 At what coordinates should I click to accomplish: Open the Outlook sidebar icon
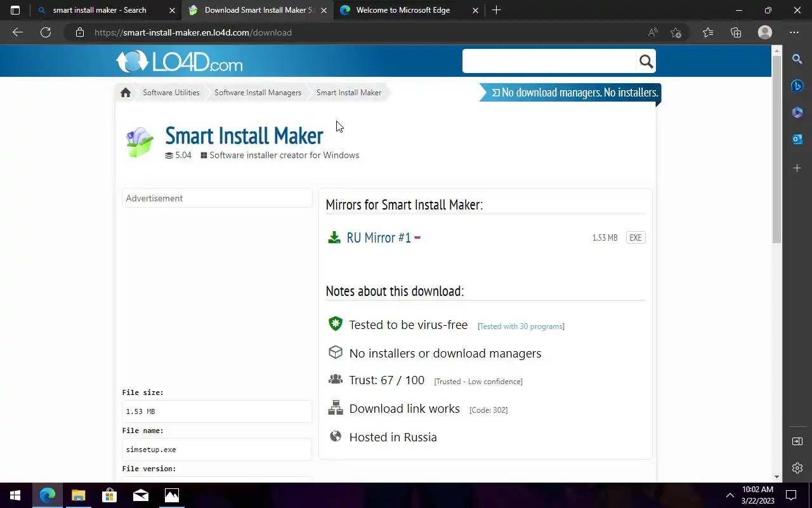(797, 139)
